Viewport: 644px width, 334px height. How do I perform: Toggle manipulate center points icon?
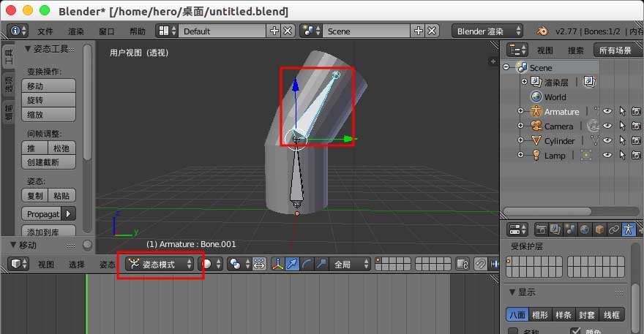pyautogui.click(x=259, y=265)
